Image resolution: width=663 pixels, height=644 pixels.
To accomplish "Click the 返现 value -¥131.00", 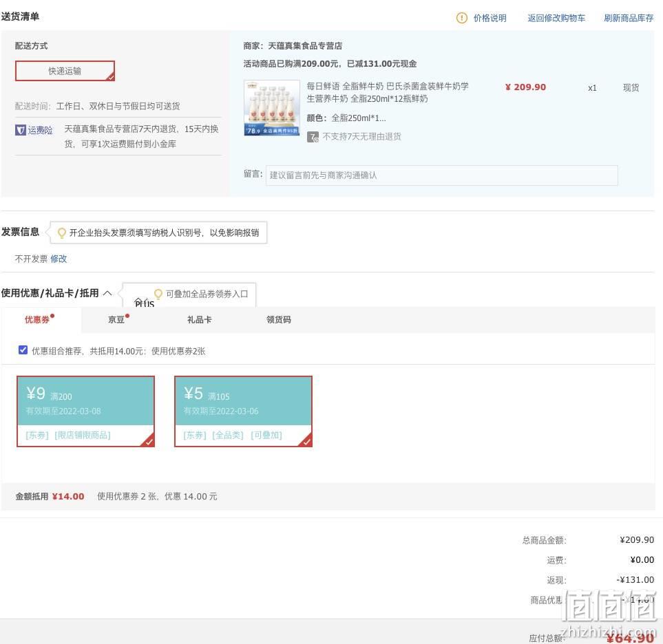I will [x=635, y=580].
